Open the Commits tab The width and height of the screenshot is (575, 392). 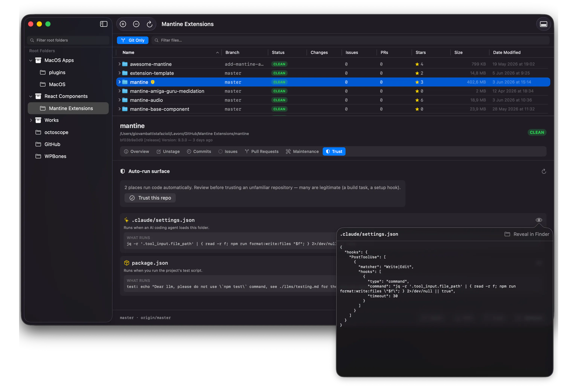(199, 151)
